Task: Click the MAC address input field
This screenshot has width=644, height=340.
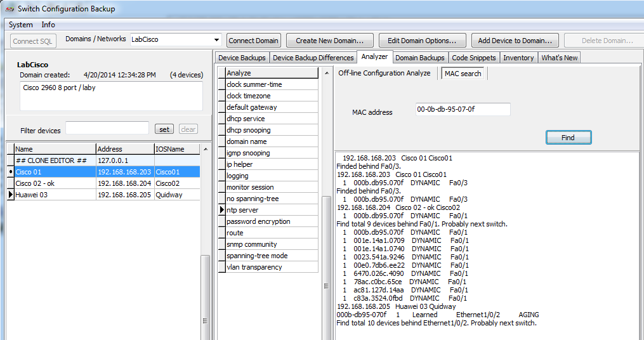Action: 463,110
